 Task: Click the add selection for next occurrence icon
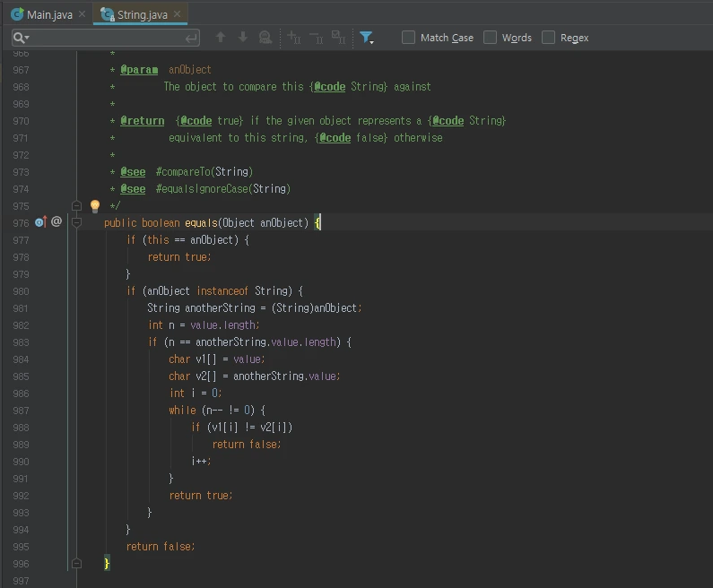click(293, 38)
